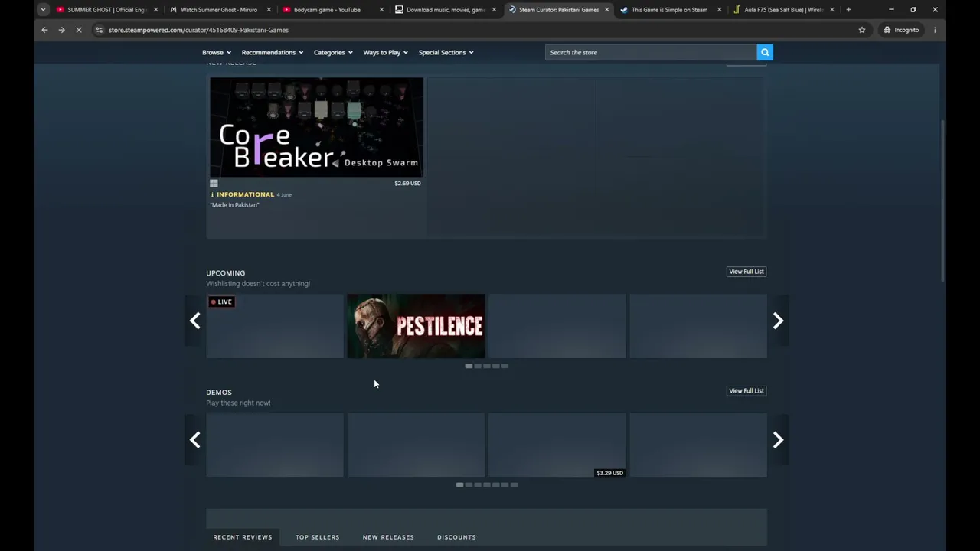The height and width of the screenshot is (551, 980).
Task: Close the Steam Curator: Pakistani Games tab
Action: click(606, 10)
